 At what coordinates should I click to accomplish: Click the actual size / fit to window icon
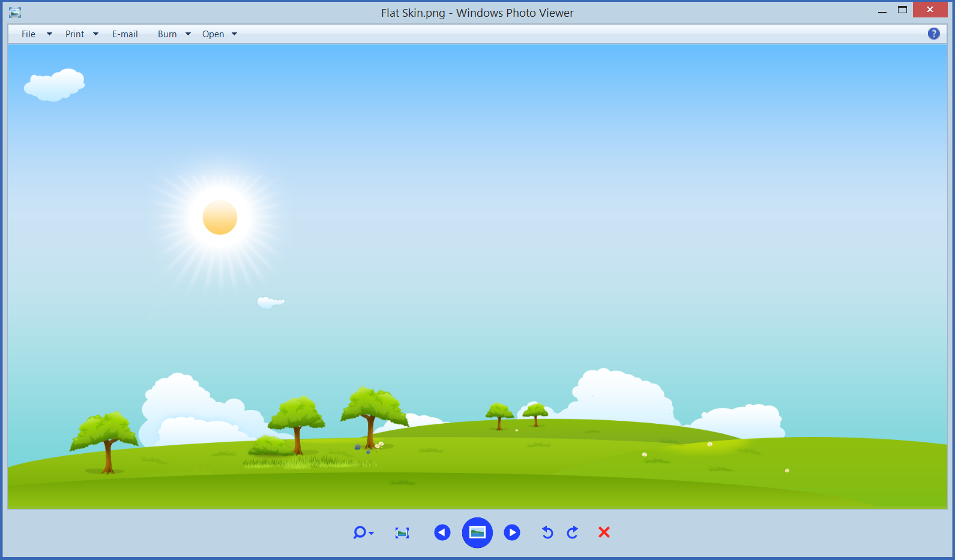click(x=402, y=532)
